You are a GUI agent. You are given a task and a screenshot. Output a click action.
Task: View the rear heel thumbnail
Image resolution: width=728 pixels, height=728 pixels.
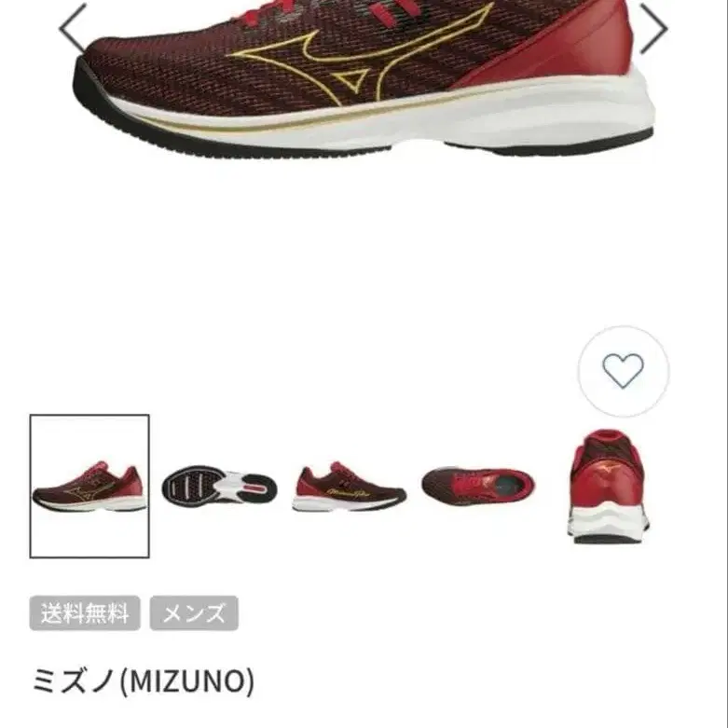pos(608,486)
